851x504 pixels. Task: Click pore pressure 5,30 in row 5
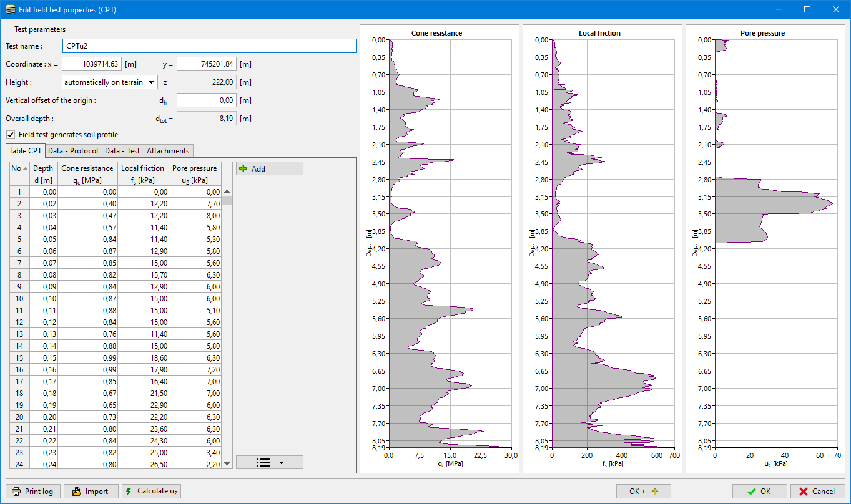tap(195, 239)
